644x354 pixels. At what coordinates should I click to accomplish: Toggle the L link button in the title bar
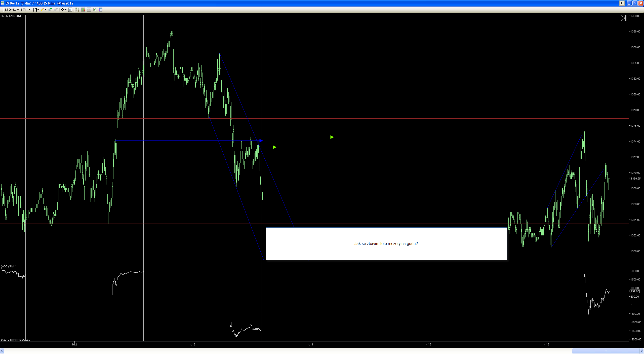pos(622,3)
